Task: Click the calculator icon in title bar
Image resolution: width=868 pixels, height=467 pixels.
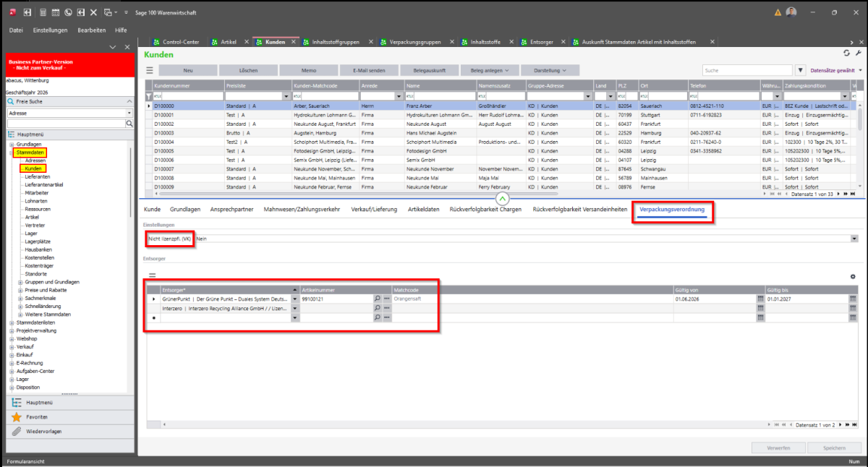Action: (x=43, y=12)
